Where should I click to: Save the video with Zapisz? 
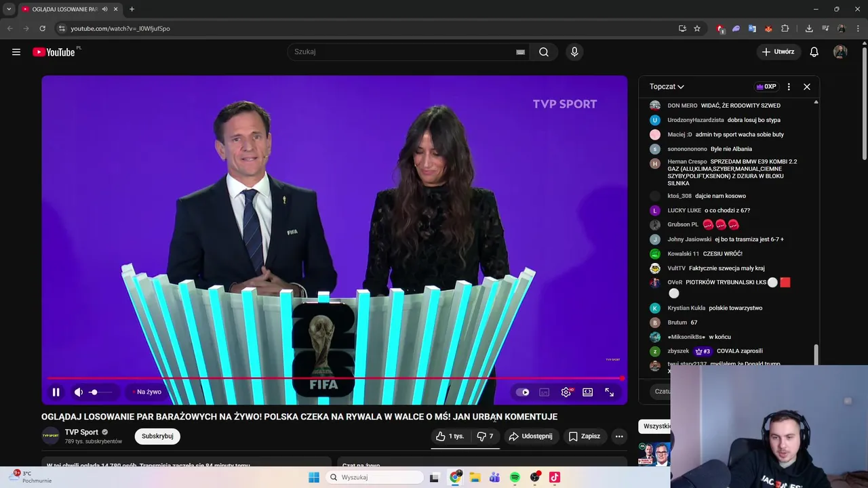click(585, 436)
